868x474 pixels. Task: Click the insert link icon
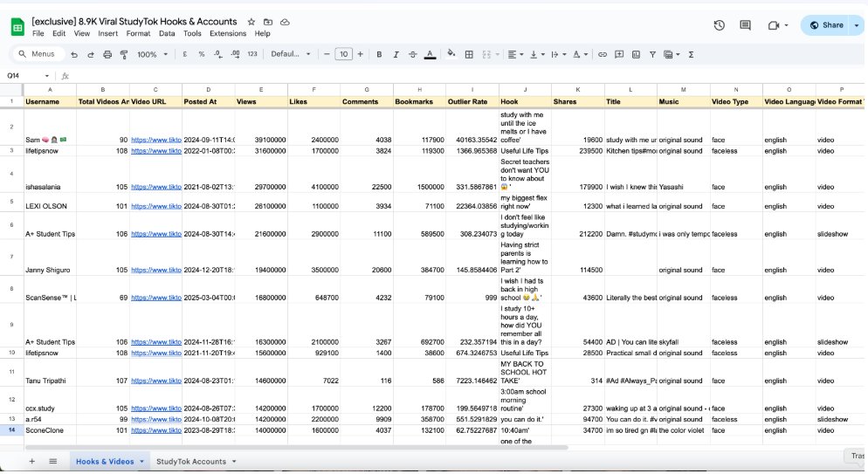click(602, 54)
